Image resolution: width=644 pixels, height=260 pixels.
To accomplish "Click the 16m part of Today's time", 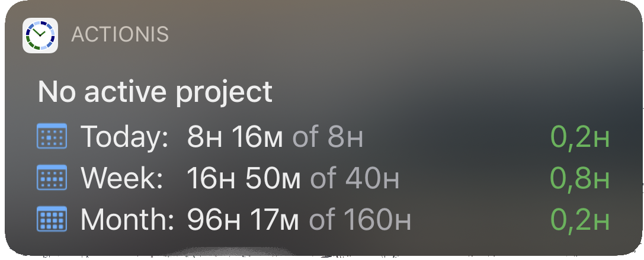I will click(258, 137).
